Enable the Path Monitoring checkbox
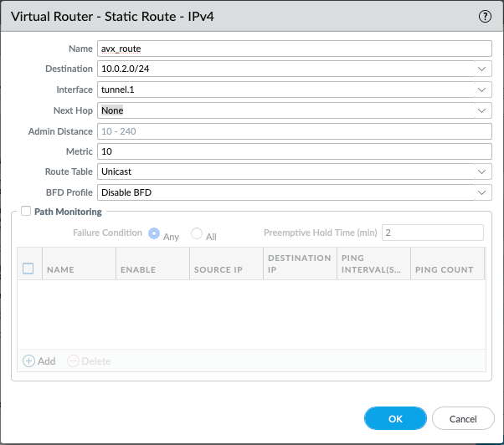The width and height of the screenshot is (504, 445). [x=25, y=212]
